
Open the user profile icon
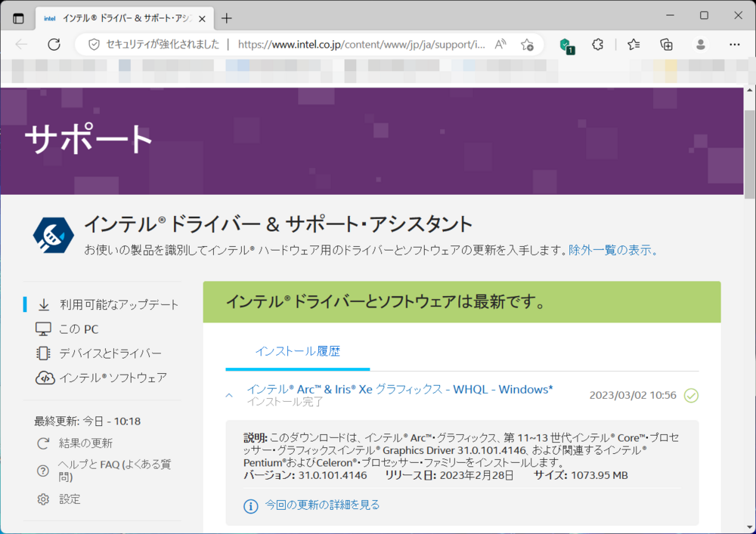pos(701,45)
